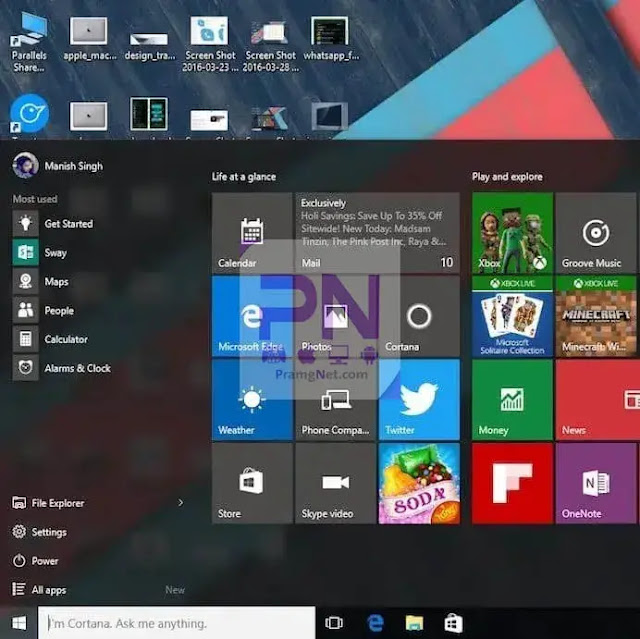Viewport: 640px width, 639px height.
Task: Launch Microsoft Edge from the tile
Action: click(252, 316)
